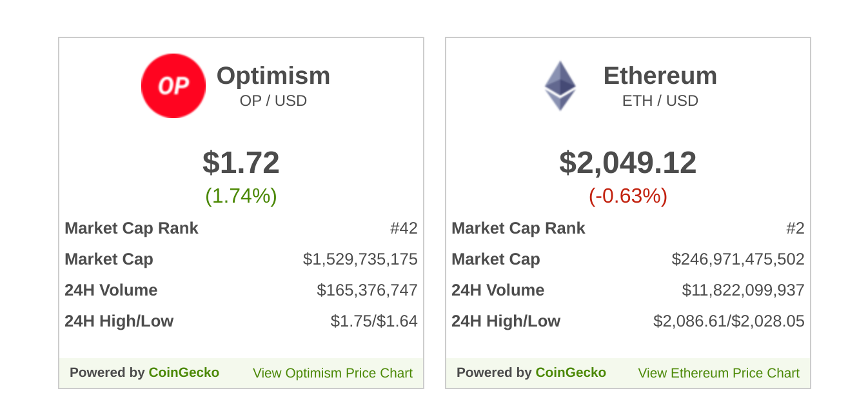Click Ethereum 24H high/low $2,086.61/$2,028.05

click(729, 321)
